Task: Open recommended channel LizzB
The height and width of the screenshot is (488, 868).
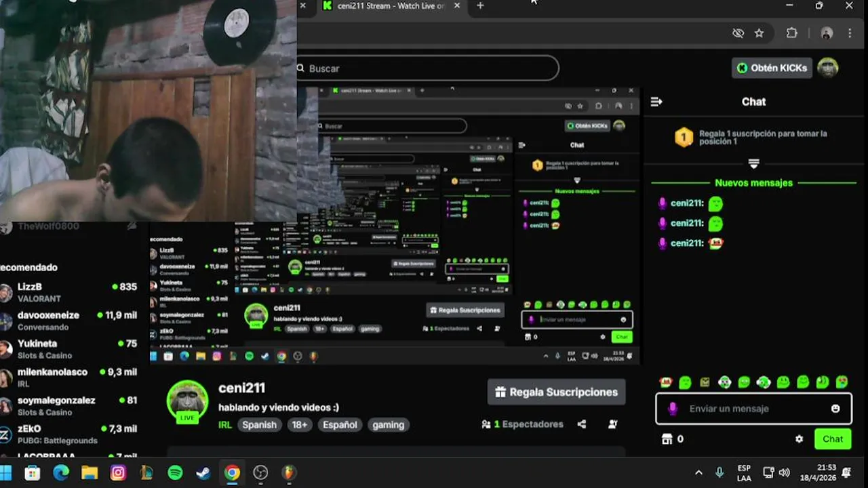Action: coord(68,292)
